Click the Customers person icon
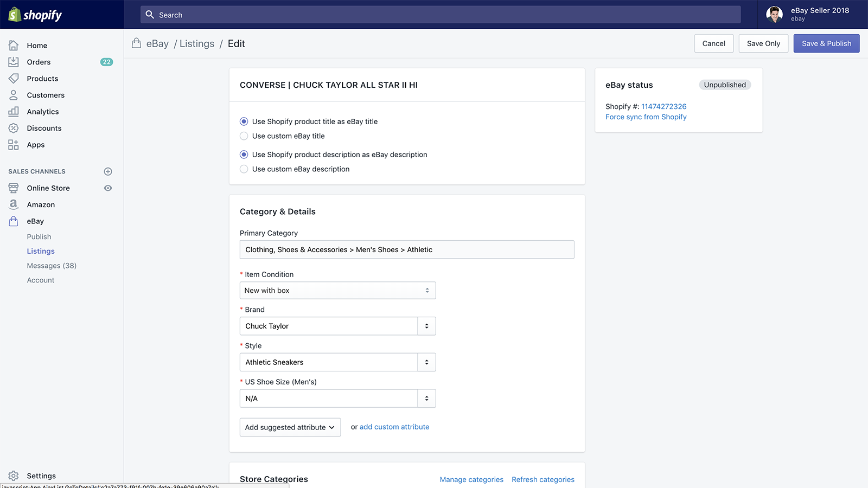 coord(14,95)
